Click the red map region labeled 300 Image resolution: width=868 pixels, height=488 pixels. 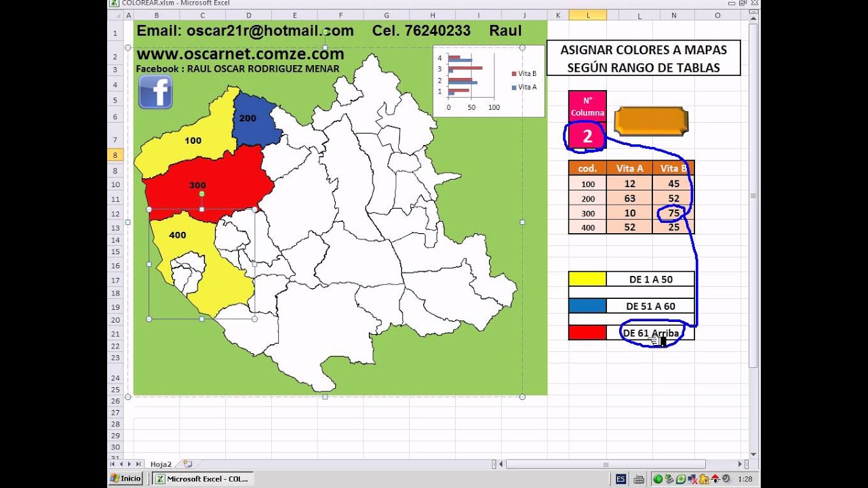207,182
